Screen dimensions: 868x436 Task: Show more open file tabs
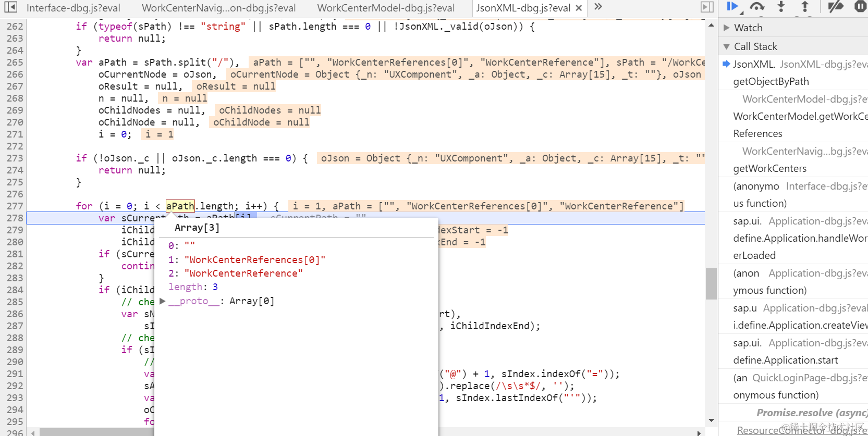click(598, 7)
